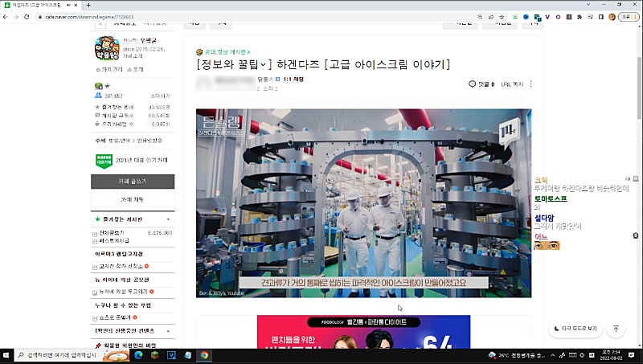Open the blue V app on the taskbar
This screenshot has height=364, width=643.
(171, 355)
